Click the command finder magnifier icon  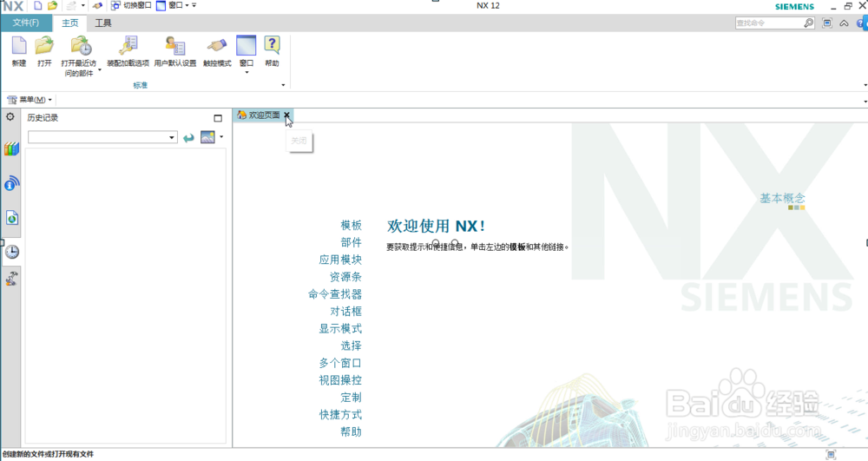tap(809, 23)
